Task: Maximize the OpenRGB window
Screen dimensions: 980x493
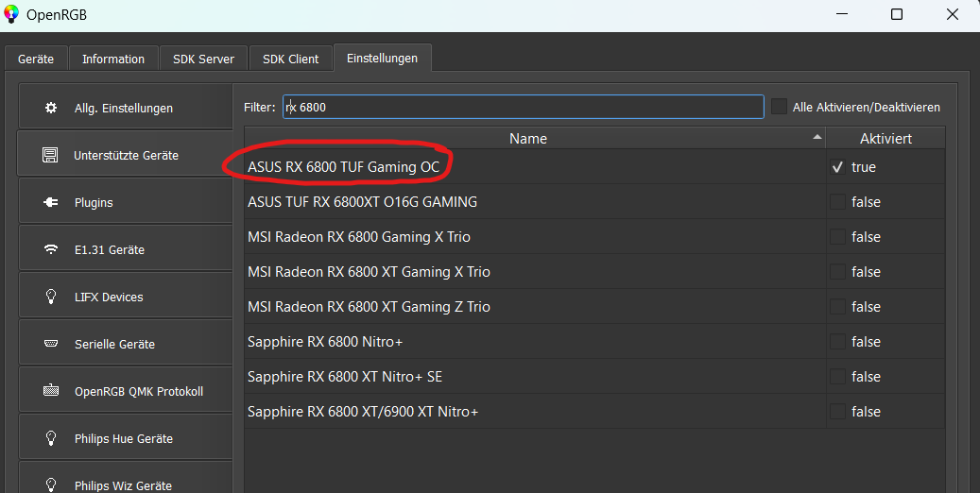Action: [x=896, y=14]
